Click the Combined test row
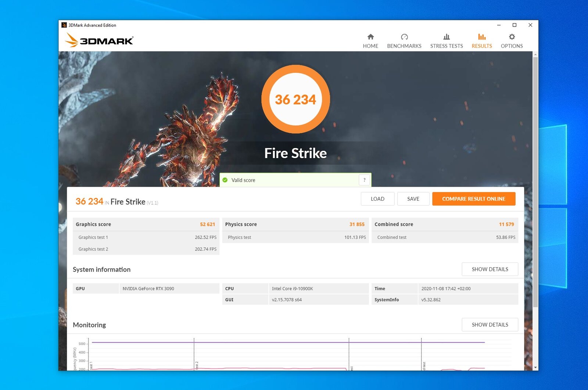 (x=445, y=237)
